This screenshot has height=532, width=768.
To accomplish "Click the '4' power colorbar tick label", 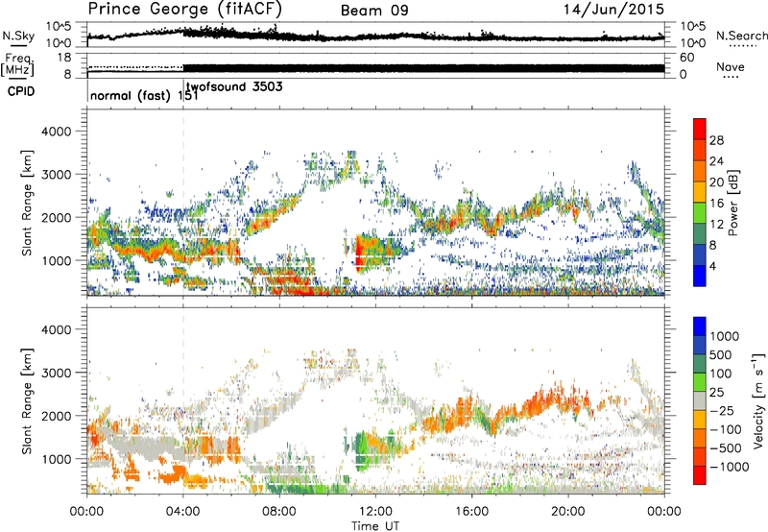I will pos(712,266).
